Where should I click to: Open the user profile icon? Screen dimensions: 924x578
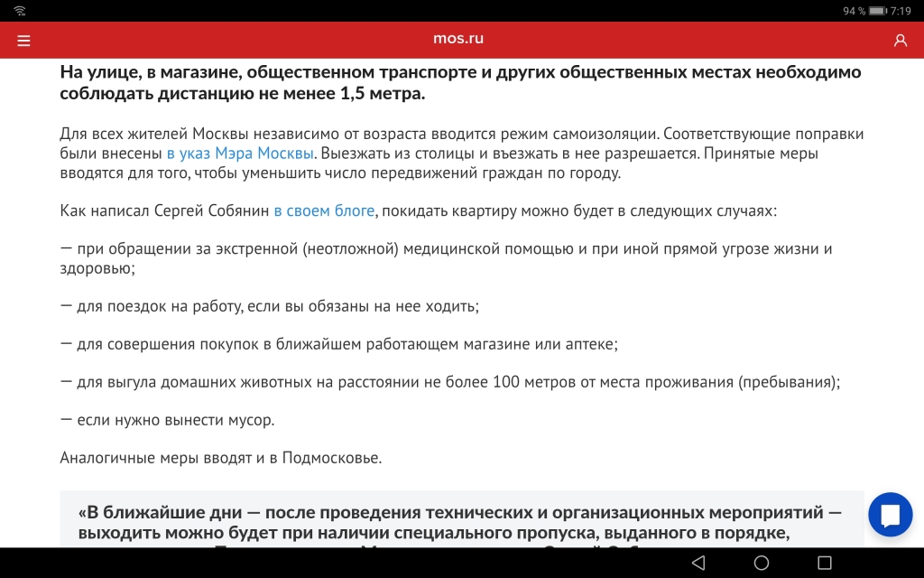pyautogui.click(x=900, y=41)
